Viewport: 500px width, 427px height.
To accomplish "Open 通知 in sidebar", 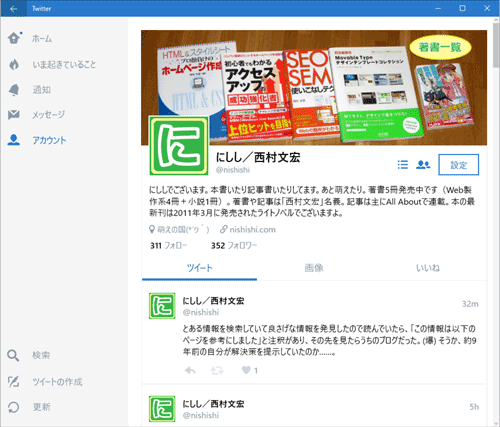I will click(41, 90).
